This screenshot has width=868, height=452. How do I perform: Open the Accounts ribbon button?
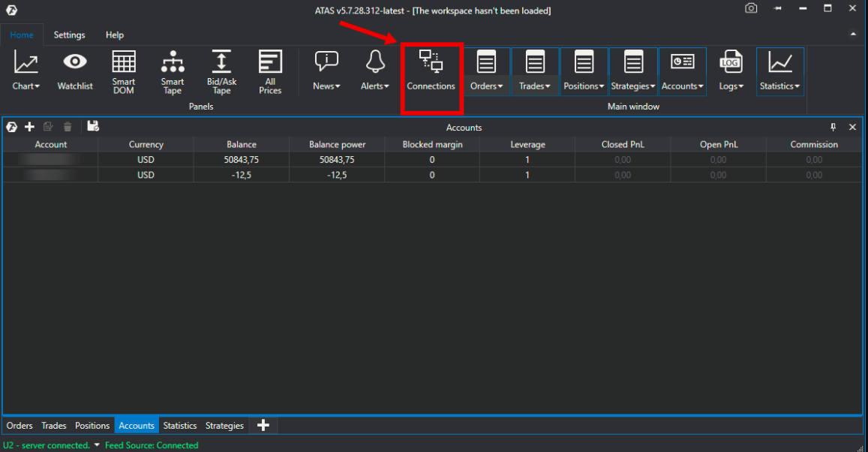point(682,71)
